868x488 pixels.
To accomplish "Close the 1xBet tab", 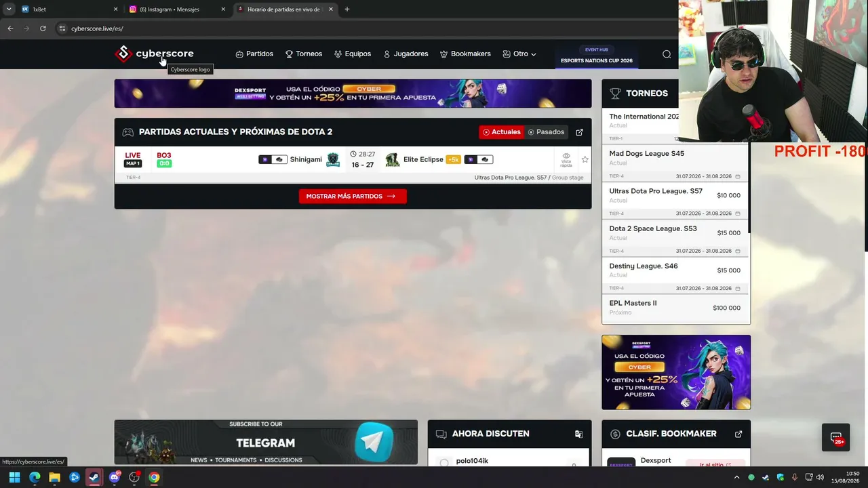I will [115, 9].
